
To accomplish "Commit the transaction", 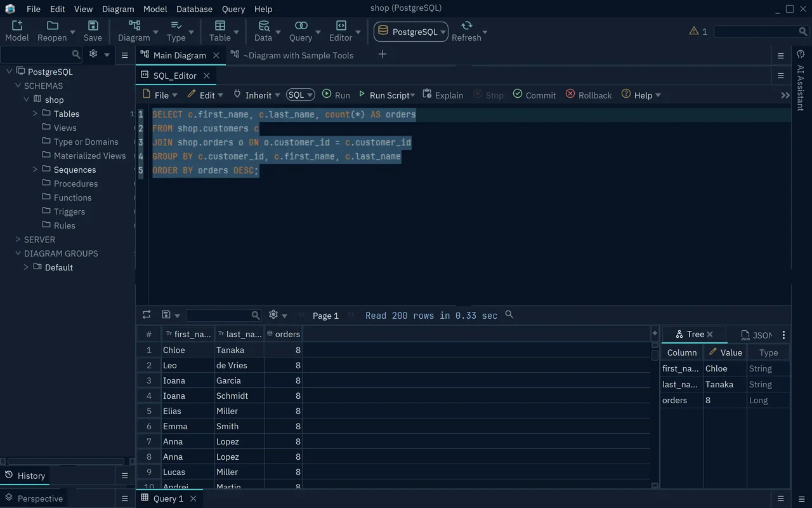I will pyautogui.click(x=534, y=95).
